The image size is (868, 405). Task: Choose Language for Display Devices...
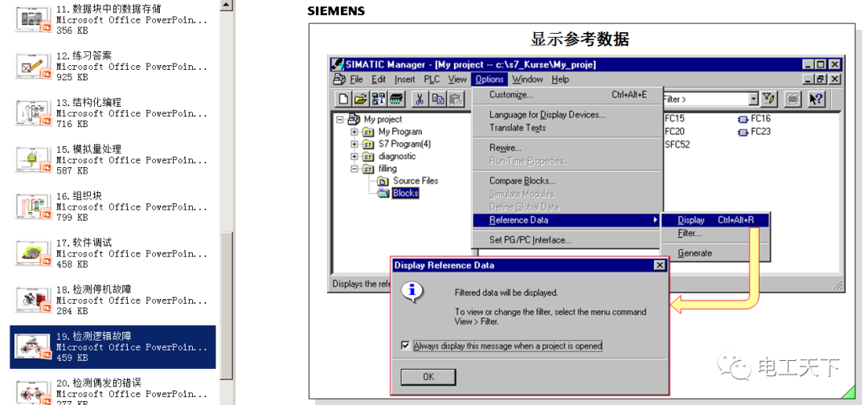click(567, 115)
